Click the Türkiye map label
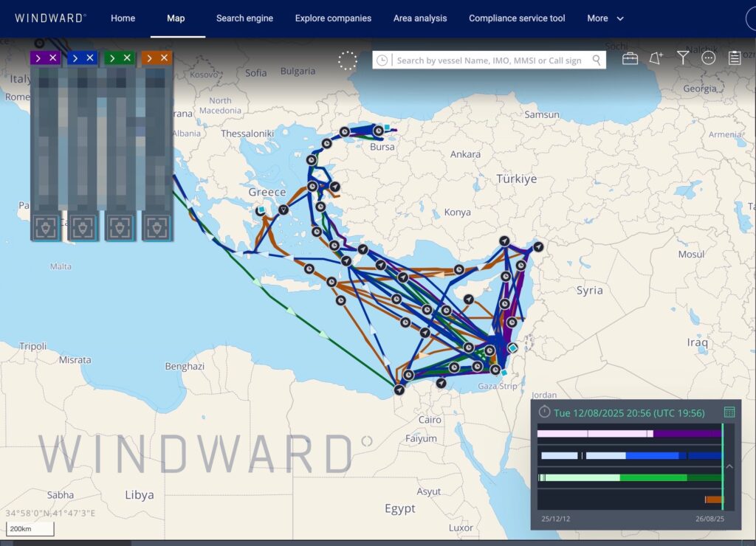This screenshot has height=546, width=756. tap(516, 179)
